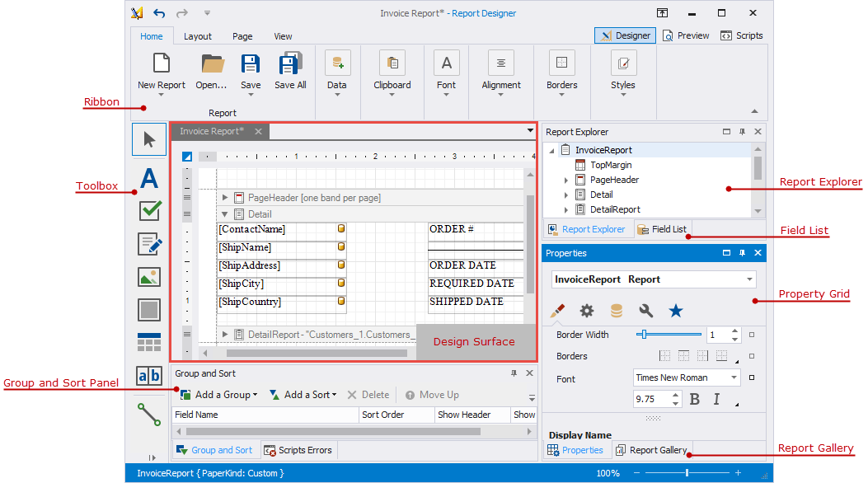Select the Check Box tool in toolbox
Screen dimensions: 868x483
click(x=149, y=211)
